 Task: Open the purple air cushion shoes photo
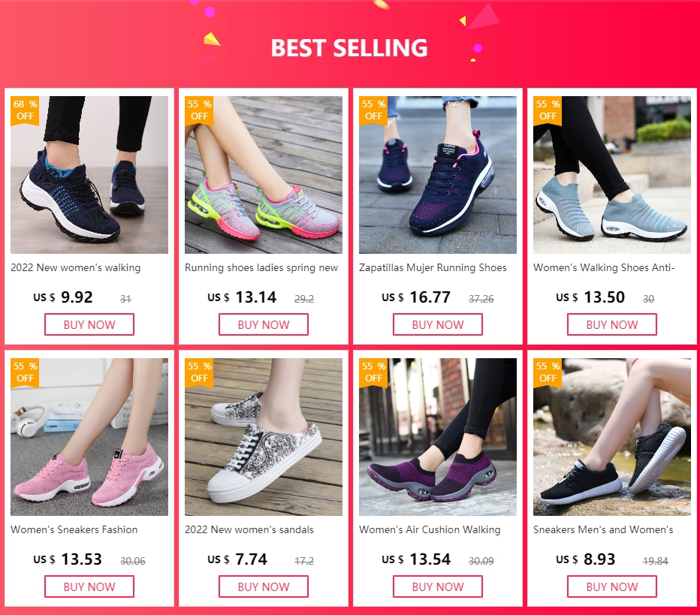click(x=437, y=437)
